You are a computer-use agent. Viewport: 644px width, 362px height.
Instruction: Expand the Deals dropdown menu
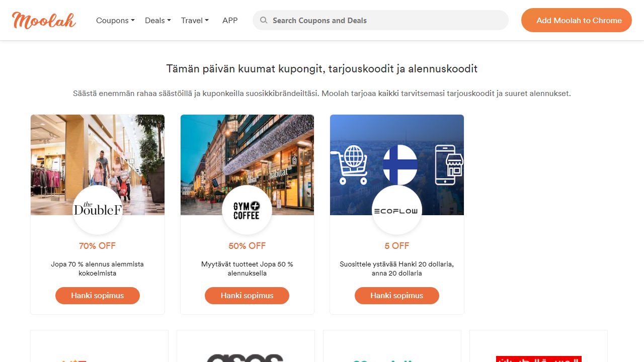[x=157, y=20]
